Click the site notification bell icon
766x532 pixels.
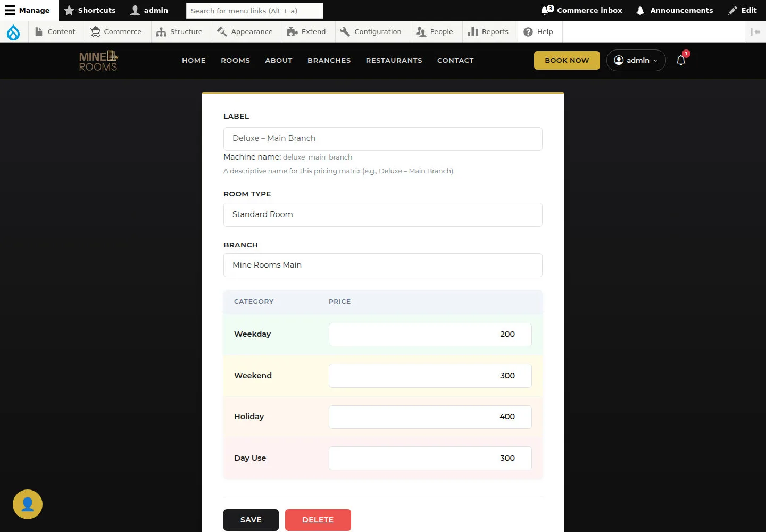coord(681,60)
